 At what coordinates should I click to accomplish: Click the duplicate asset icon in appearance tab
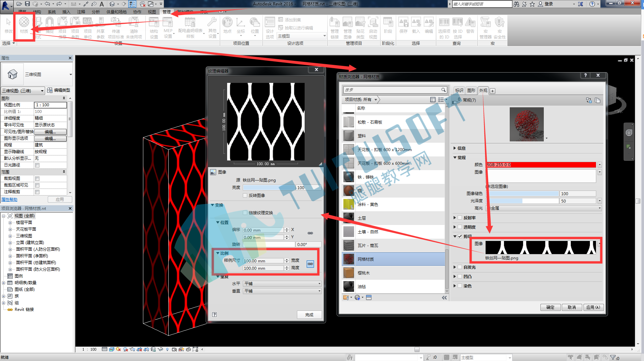pyautogui.click(x=598, y=100)
